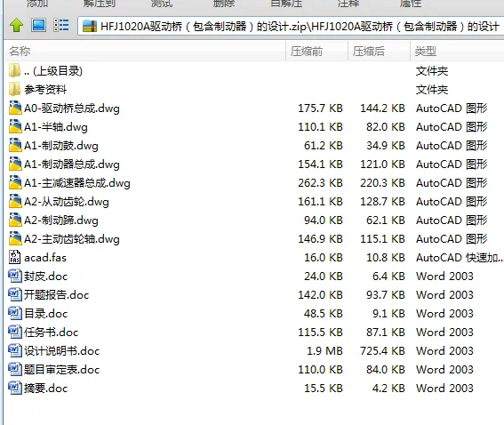The height and width of the screenshot is (425, 504).
Task: Click the 16.0 KB size value
Action: coord(324,257)
